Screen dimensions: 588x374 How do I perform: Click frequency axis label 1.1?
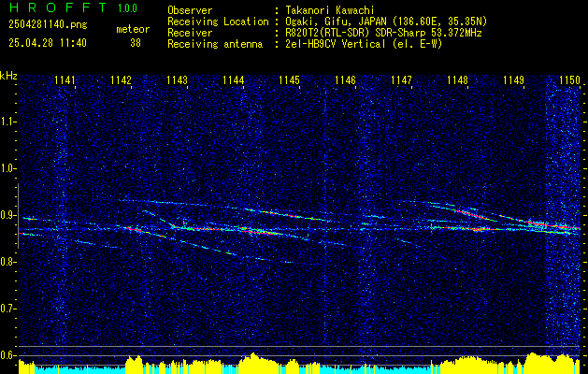(7, 122)
